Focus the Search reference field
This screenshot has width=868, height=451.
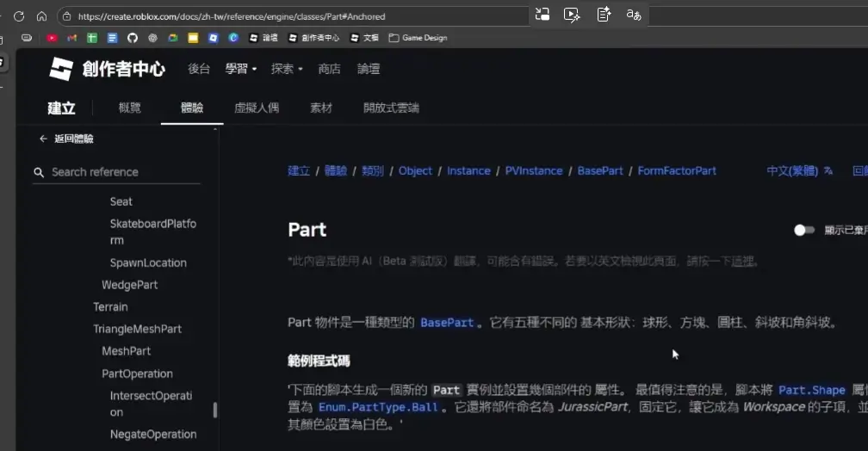[116, 172]
